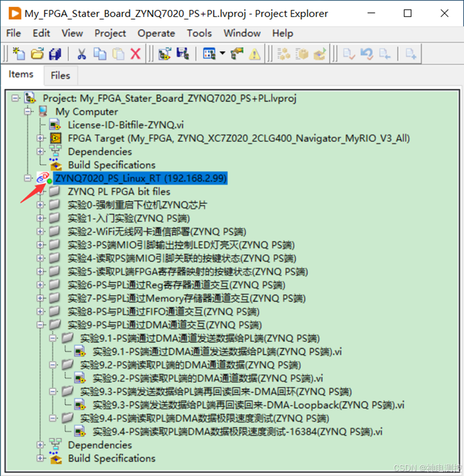Viewport: 464px width, 476px height.
Task: Open the Edit menu
Action: tap(41, 33)
